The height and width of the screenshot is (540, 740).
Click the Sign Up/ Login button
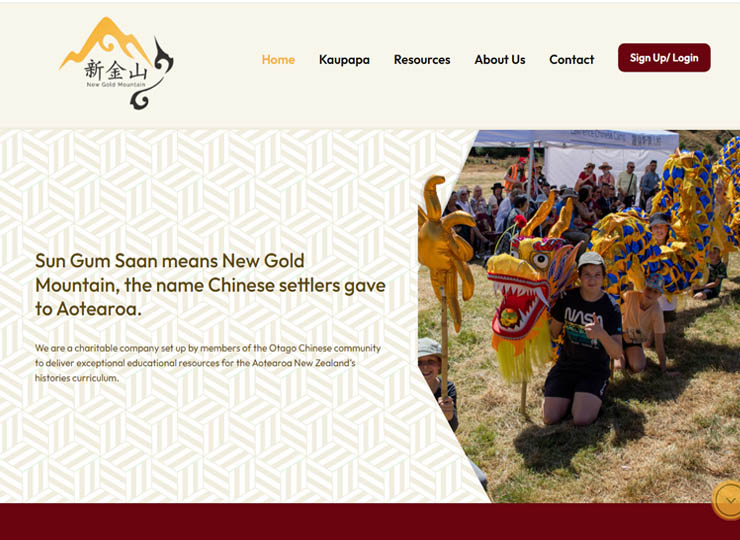664,58
